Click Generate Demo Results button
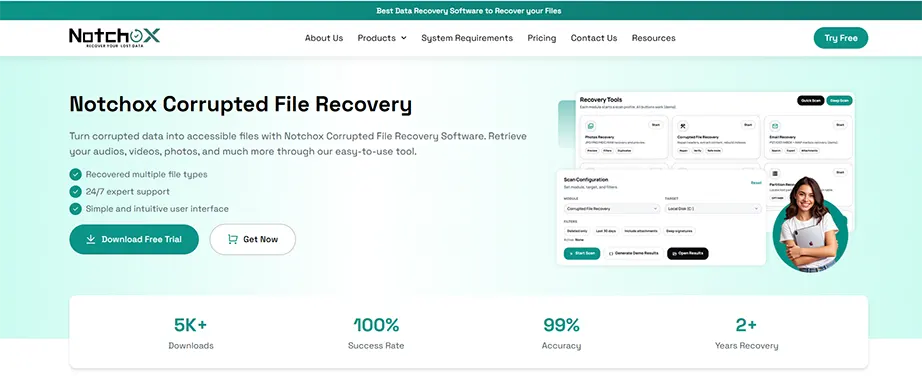The image size is (922, 376). (x=634, y=254)
